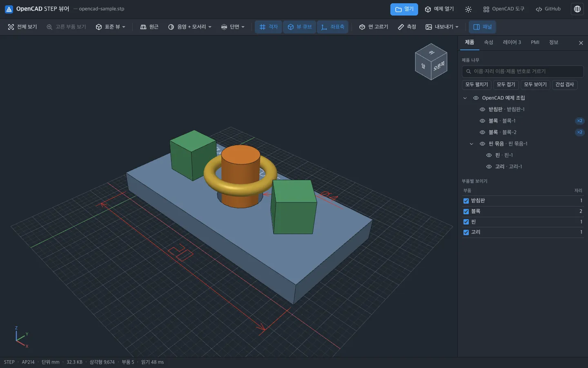Close the side panel with X
588x368 pixels.
pos(581,43)
